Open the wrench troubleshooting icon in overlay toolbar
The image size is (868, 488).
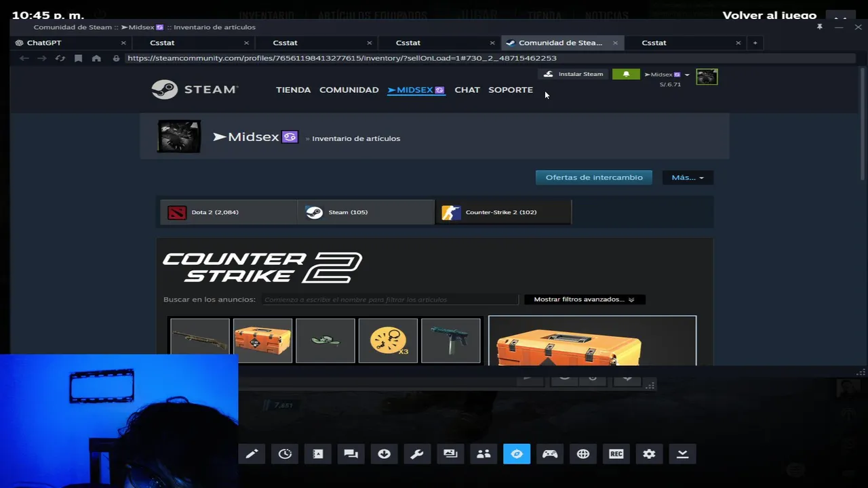[417, 454]
